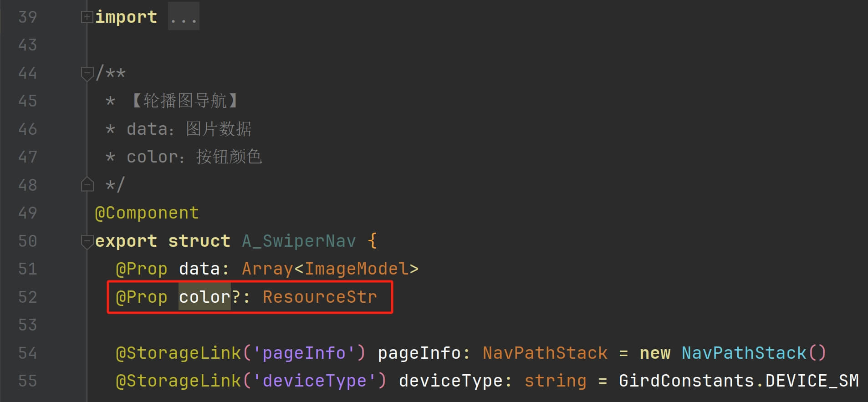Click the GirdConstants.DEVICE_SM reference
The height and width of the screenshot is (402, 868).
[x=738, y=381]
